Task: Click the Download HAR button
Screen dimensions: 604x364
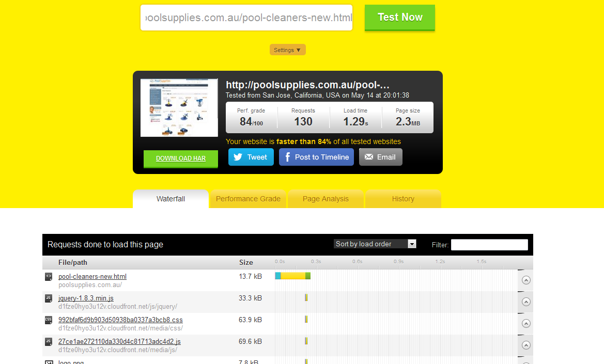Action: pos(181,159)
